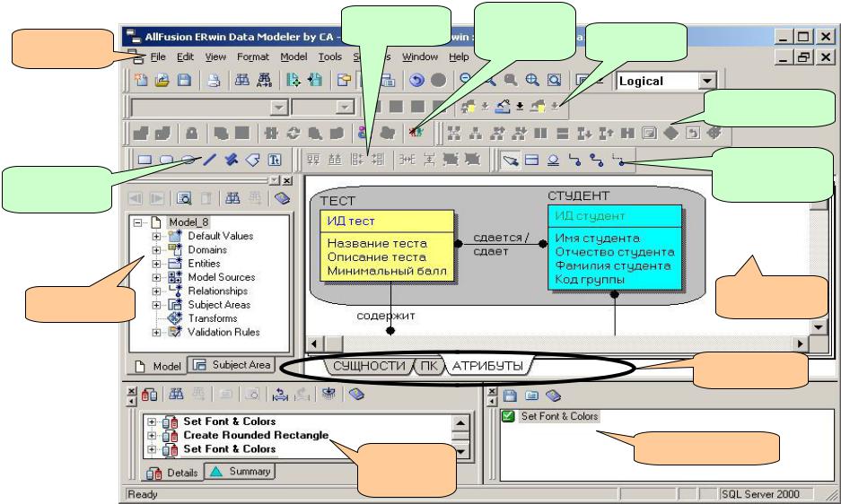Click the blue circular arrow icon
Viewport: 841px width, 504px height.
(x=416, y=80)
